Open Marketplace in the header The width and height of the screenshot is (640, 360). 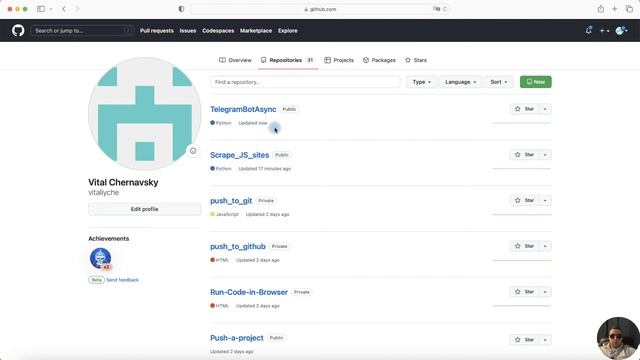256,31
